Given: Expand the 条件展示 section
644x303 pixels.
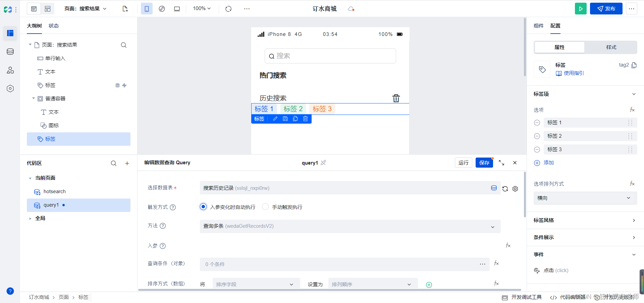Looking at the screenshot, I should point(634,237).
